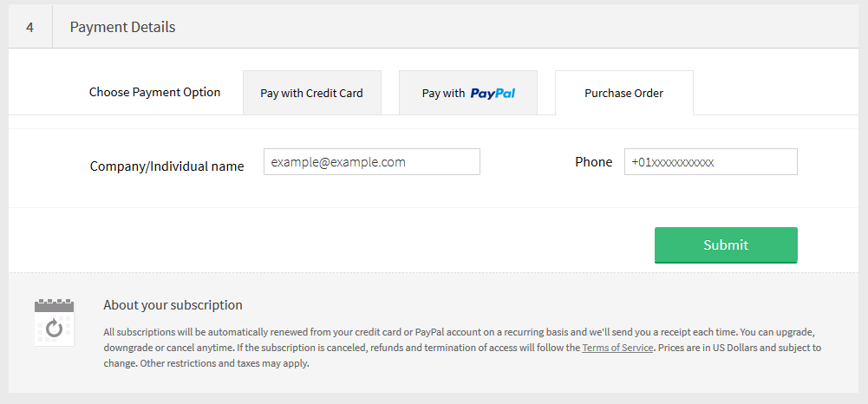Image resolution: width=868 pixels, height=404 pixels.
Task: Click the Phone label text
Action: pyautogui.click(x=593, y=162)
